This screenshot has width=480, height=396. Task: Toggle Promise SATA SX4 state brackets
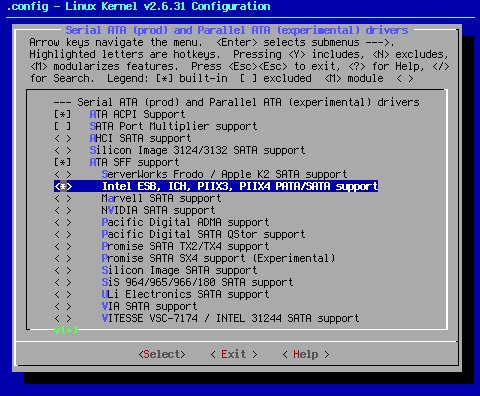(63, 258)
